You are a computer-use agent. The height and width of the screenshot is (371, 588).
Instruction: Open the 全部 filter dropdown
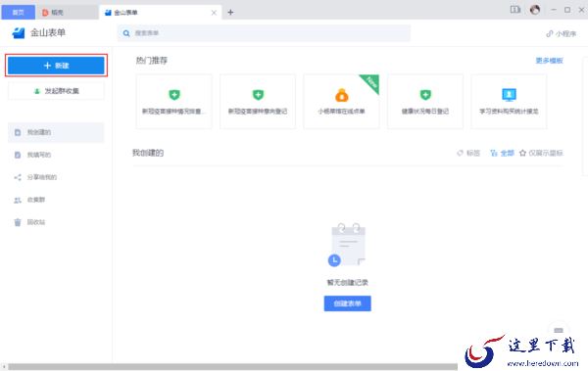click(x=502, y=153)
